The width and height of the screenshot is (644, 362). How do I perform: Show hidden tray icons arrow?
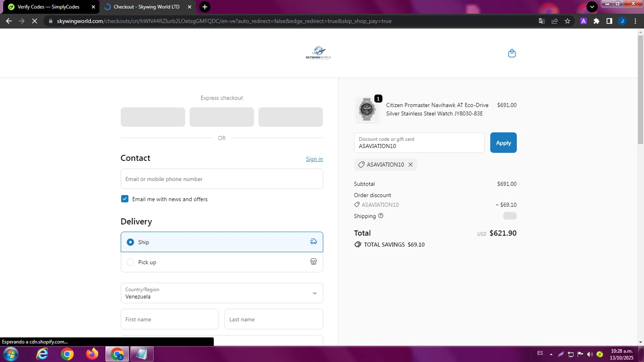(x=551, y=354)
